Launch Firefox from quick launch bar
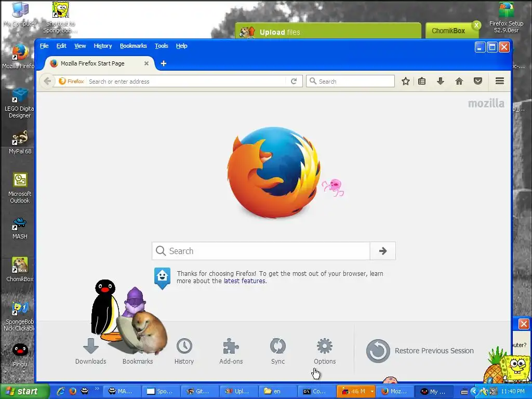 [73, 391]
